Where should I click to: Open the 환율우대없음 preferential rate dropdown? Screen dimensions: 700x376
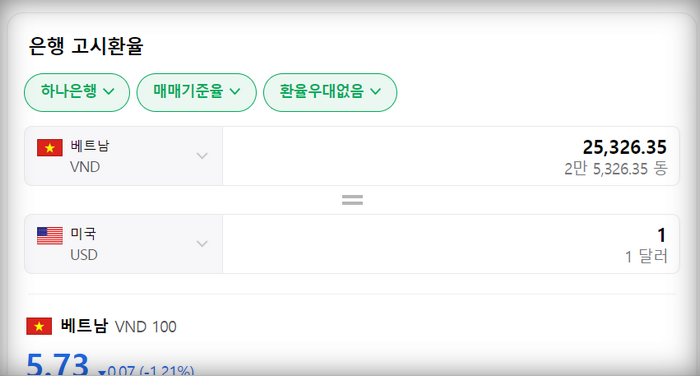[330, 92]
